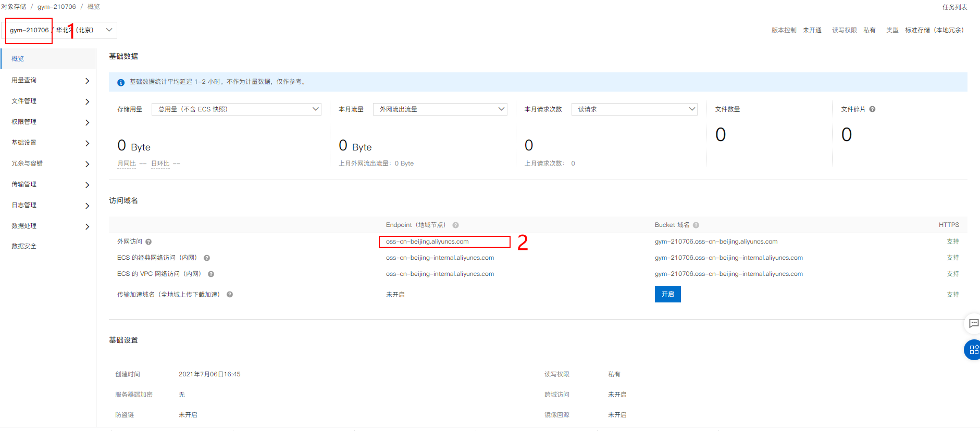980x431 pixels.
Task: Open 任务列表 at the top right
Action: point(955,7)
